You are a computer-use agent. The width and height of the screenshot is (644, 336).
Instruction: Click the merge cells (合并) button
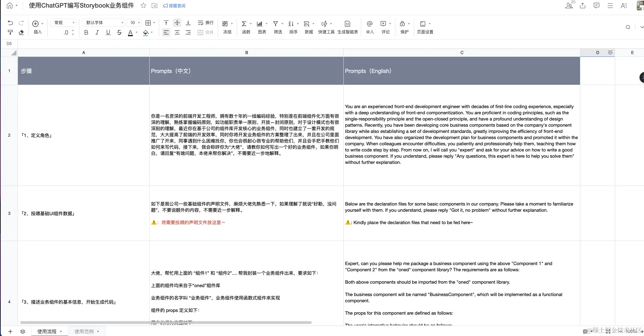click(x=206, y=32)
